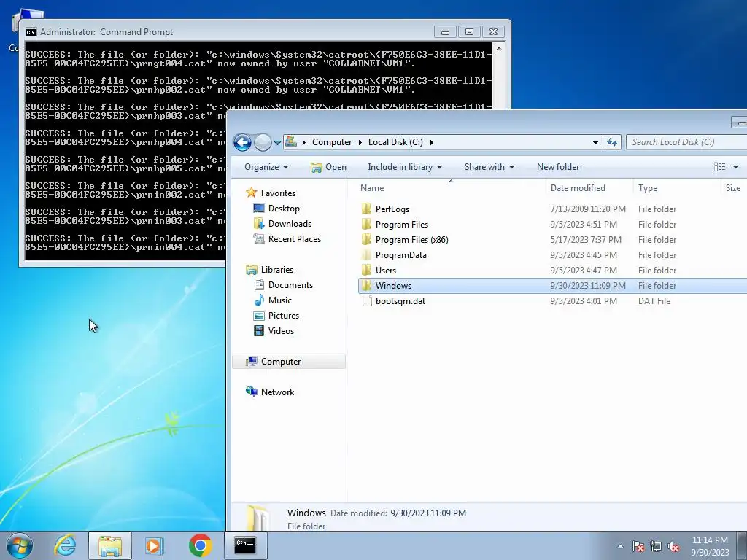This screenshot has height=560, width=747.
Task: Click the Windows Explorer taskbar icon
Action: [x=110, y=545]
